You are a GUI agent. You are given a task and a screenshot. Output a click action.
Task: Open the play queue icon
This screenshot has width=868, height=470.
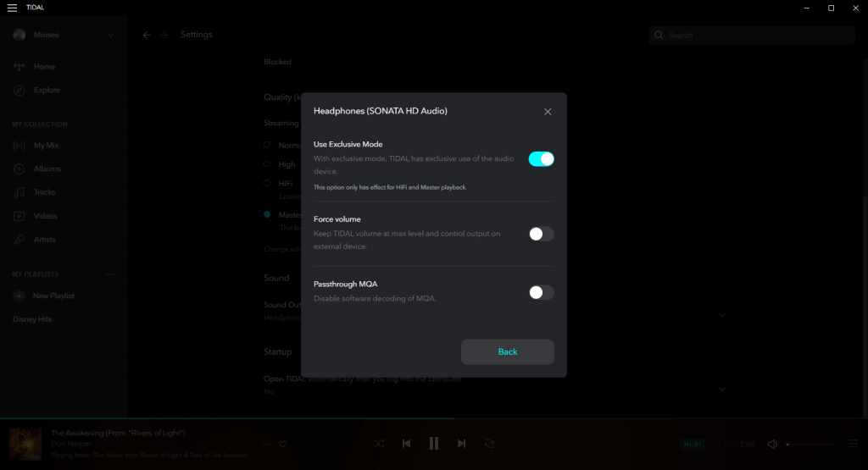coord(853,443)
